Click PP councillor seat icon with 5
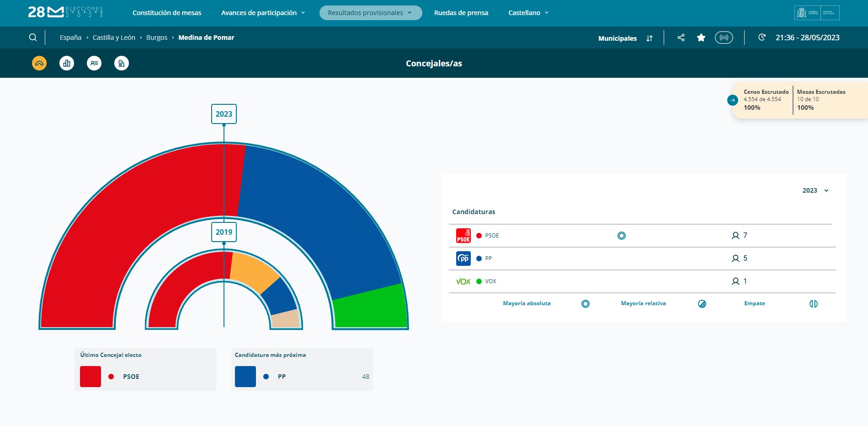868x426 pixels. 735,259
